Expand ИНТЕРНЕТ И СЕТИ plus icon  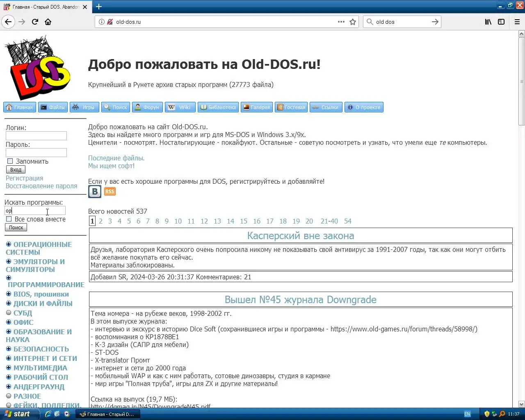coord(9,358)
